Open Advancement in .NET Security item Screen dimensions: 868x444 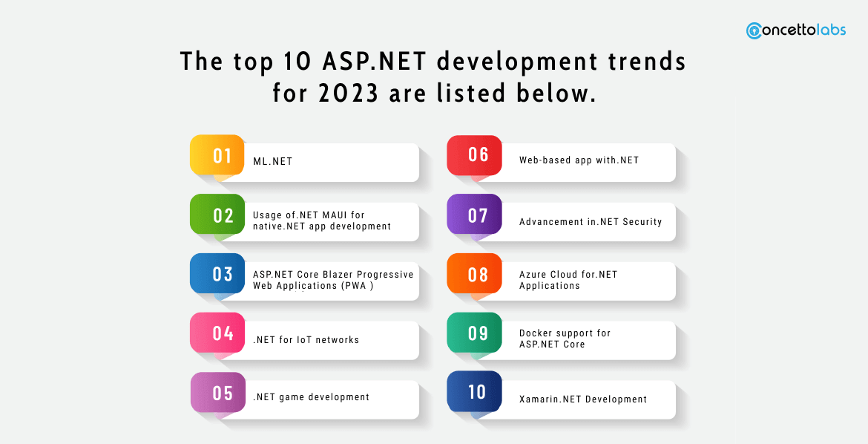[x=590, y=221]
